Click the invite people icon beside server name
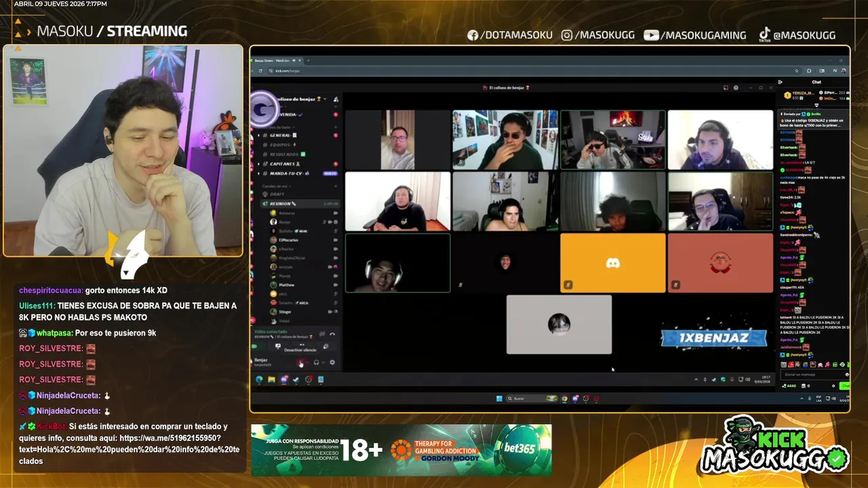This screenshot has width=868, height=488. click(336, 100)
